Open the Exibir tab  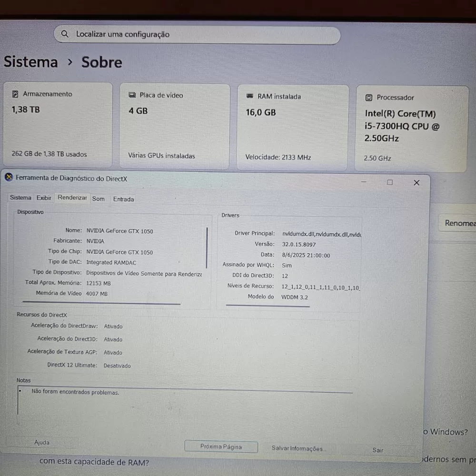click(44, 198)
